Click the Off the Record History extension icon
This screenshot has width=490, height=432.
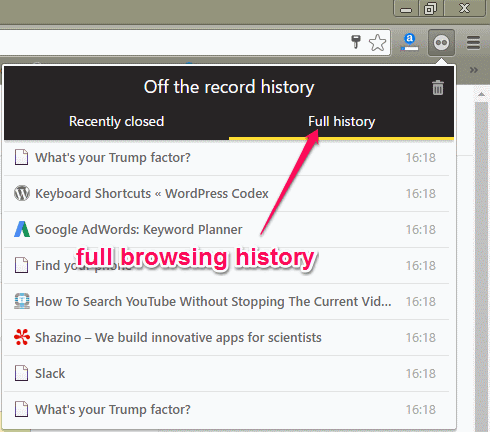[441, 43]
